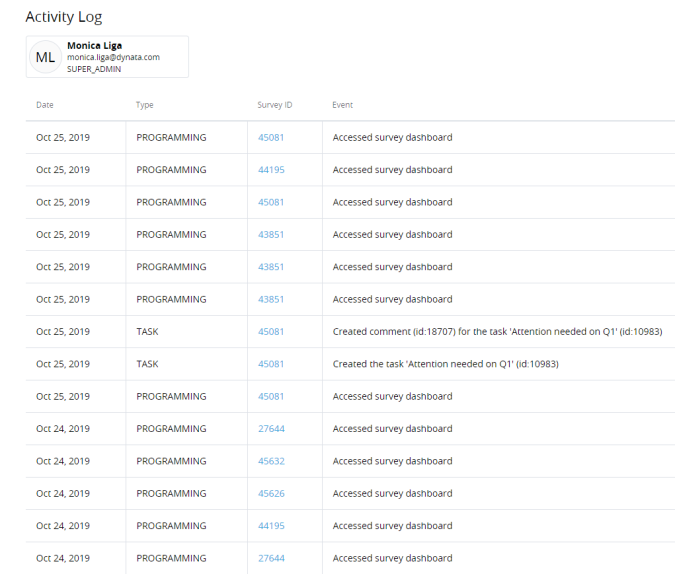Click TASK type cell in Created comment row
This screenshot has width=675, height=574.
point(147,332)
